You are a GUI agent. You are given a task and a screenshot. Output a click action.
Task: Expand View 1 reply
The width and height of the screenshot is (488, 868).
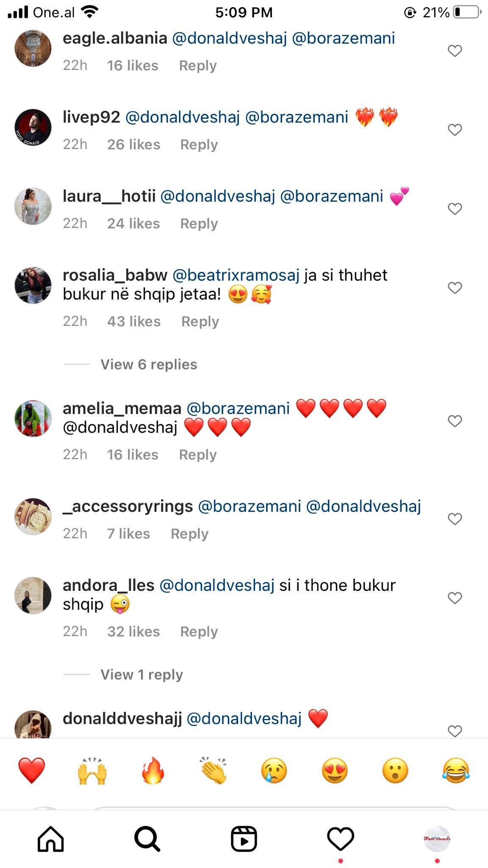141,674
